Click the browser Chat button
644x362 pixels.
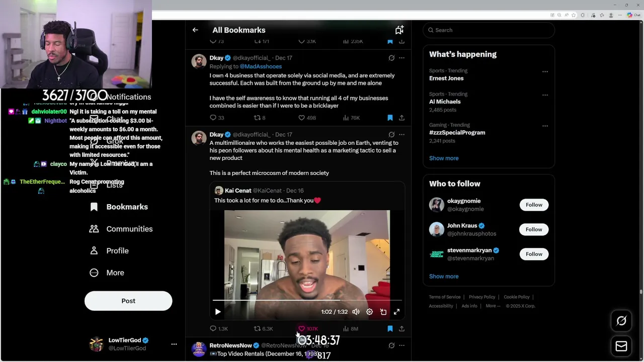point(633,15)
